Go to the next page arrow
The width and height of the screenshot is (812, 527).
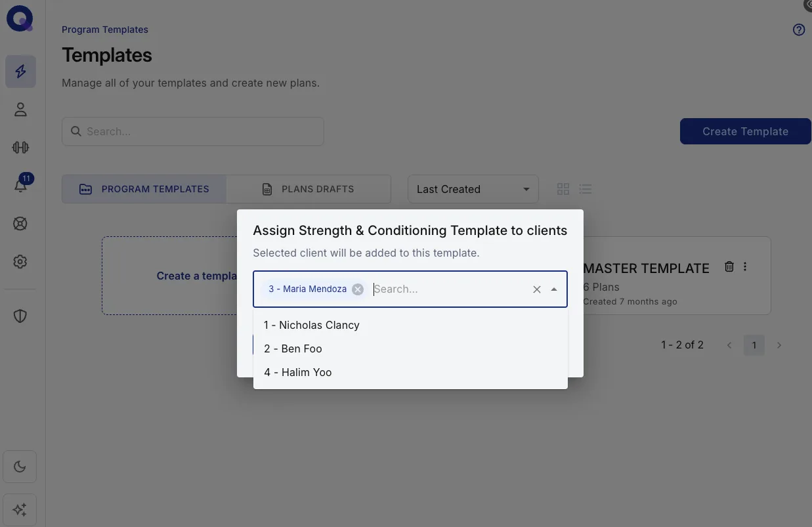click(x=779, y=345)
